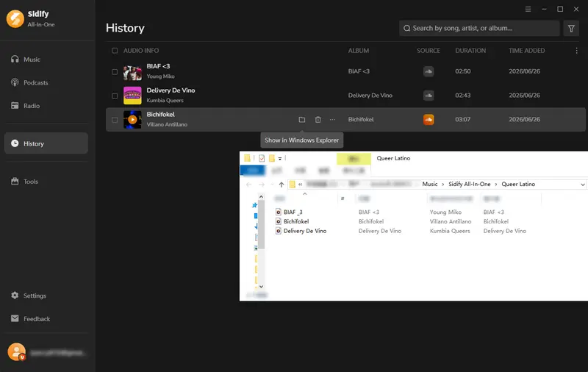Click Villano Antillano artist cell in Explorer
Screen dimensions: 588x372
click(x=451, y=221)
